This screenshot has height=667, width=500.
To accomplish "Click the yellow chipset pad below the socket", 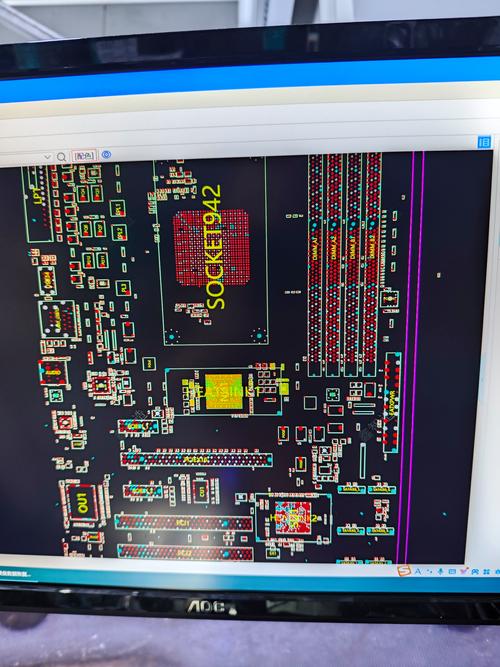I will (224, 391).
